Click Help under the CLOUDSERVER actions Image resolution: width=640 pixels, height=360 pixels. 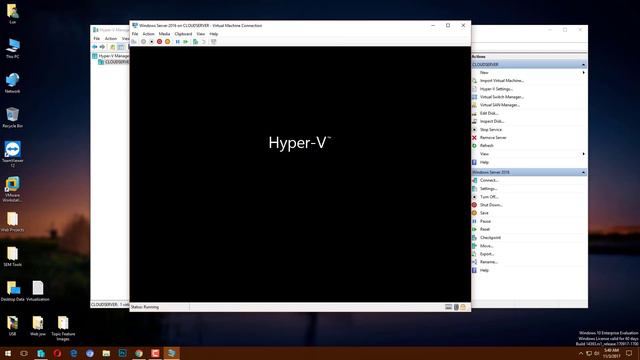[x=484, y=162]
